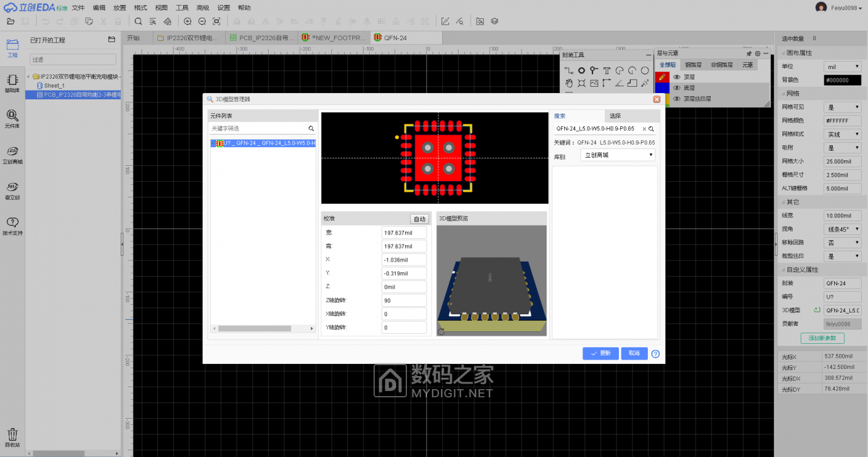Screen dimensions: 868x457
Task: Click the 背景色 color swatch
Action: pos(842,80)
